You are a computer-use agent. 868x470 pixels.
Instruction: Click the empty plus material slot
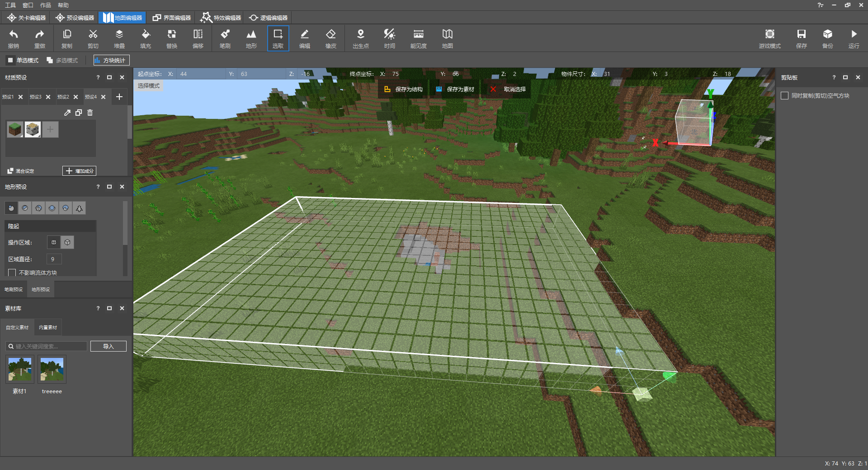click(x=50, y=130)
